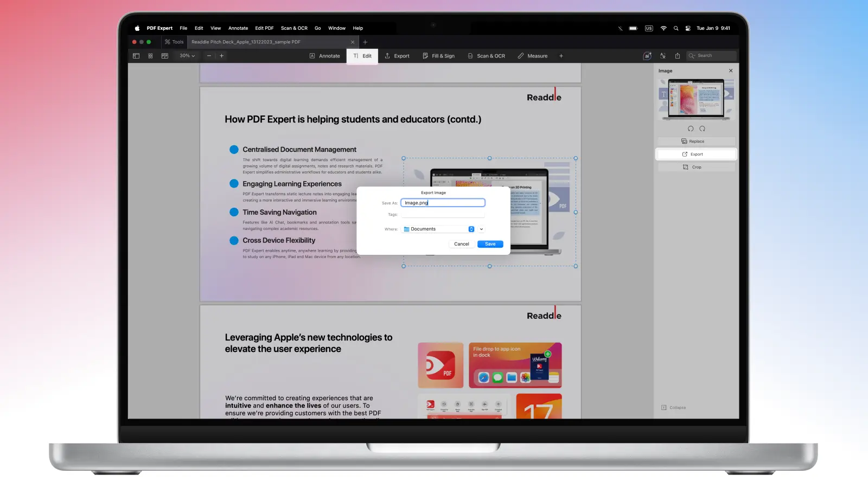Collapse the Image side panel
The image size is (868, 488).
coord(673,408)
